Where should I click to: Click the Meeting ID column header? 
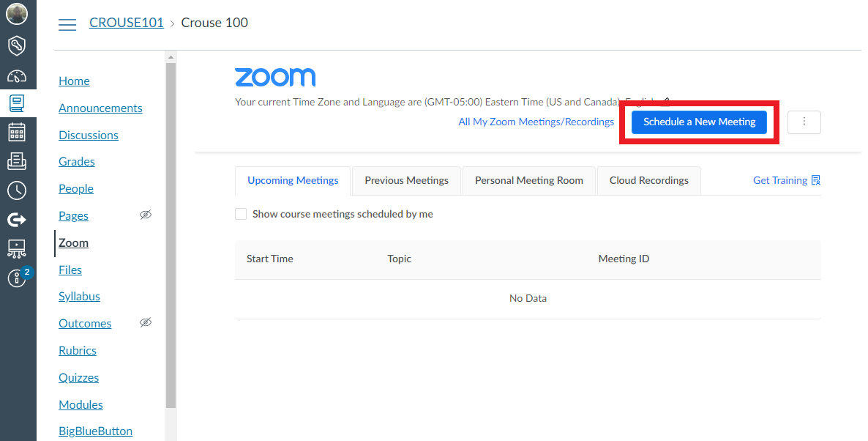tap(624, 259)
